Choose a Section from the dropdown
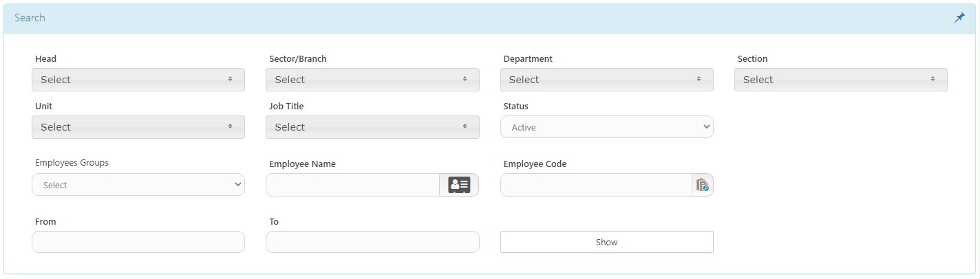Image resolution: width=980 pixels, height=279 pixels. (841, 80)
